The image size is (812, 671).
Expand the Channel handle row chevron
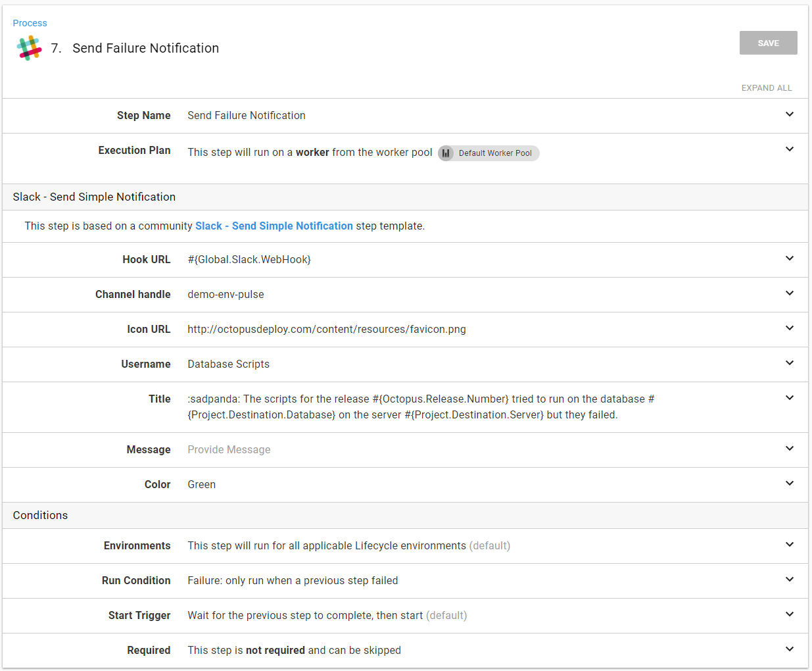tap(789, 293)
